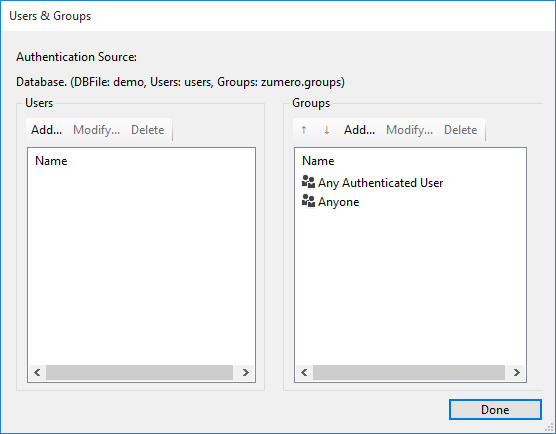Click the Name column header in Users
The width and height of the screenshot is (556, 434).
51,161
